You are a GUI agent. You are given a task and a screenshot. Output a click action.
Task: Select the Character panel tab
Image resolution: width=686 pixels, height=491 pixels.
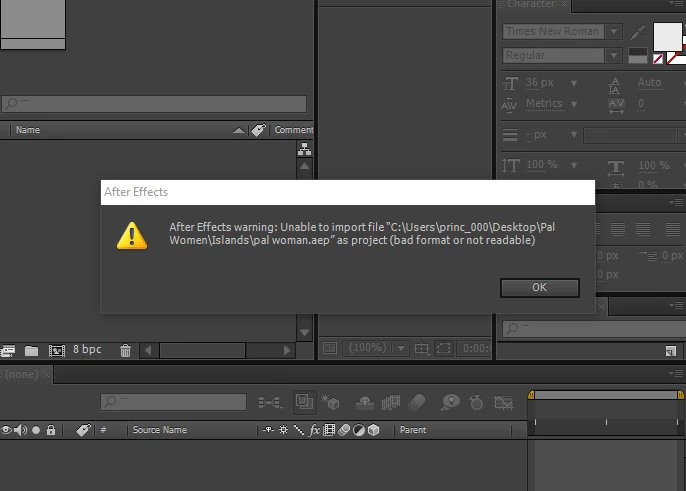tap(531, 4)
